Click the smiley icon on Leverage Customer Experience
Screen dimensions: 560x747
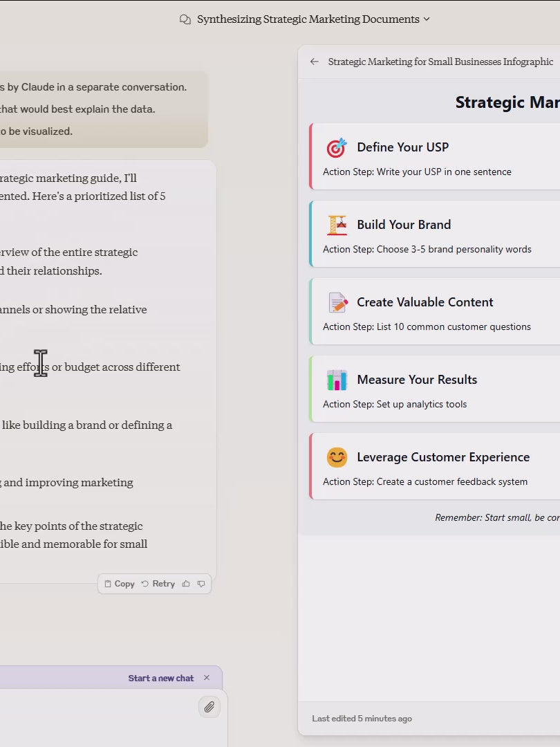click(337, 457)
